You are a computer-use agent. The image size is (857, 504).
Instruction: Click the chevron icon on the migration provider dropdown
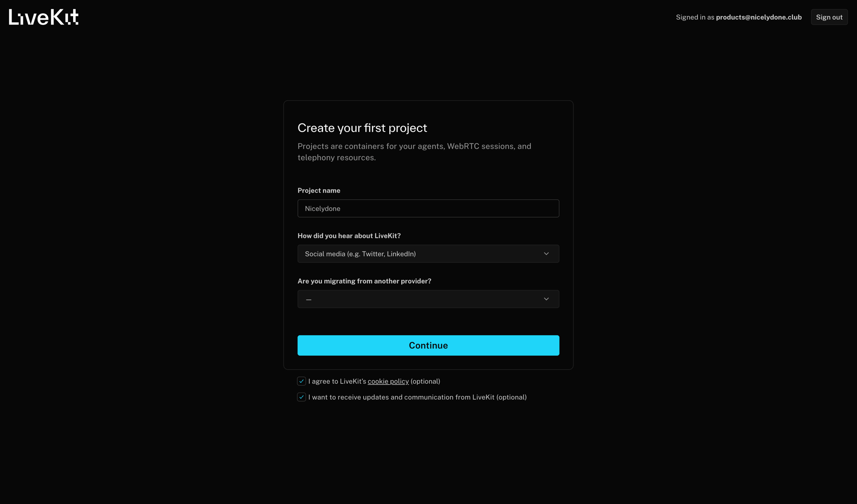coord(546,299)
